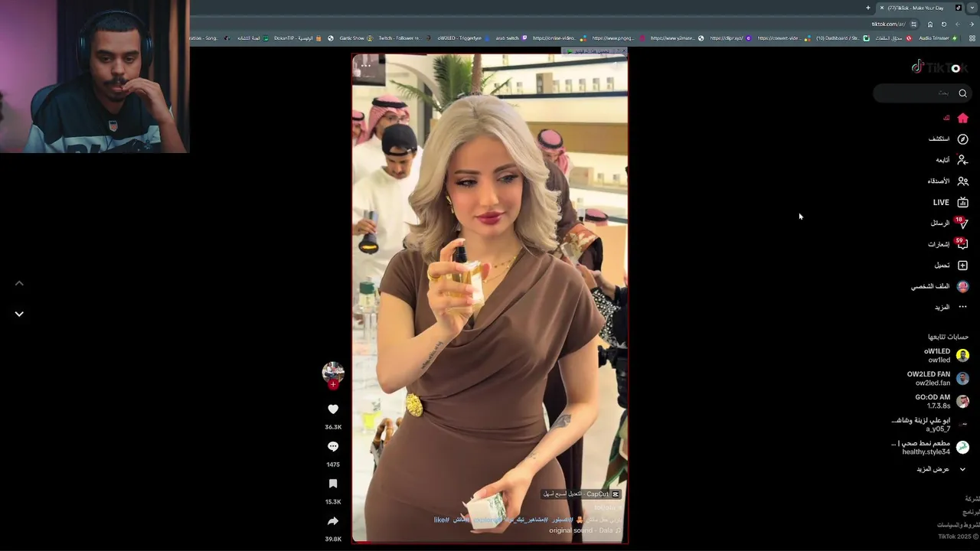980x551 pixels.
Task: Open the TikTok home feed icon
Action: point(962,118)
